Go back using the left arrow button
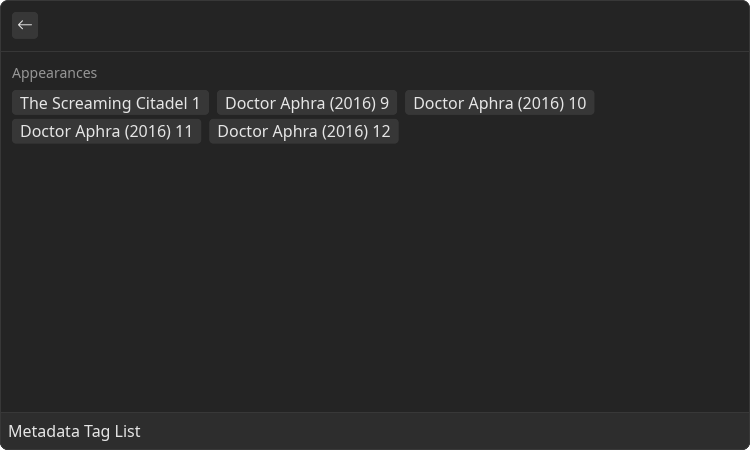The width and height of the screenshot is (750, 450). click(x=25, y=25)
